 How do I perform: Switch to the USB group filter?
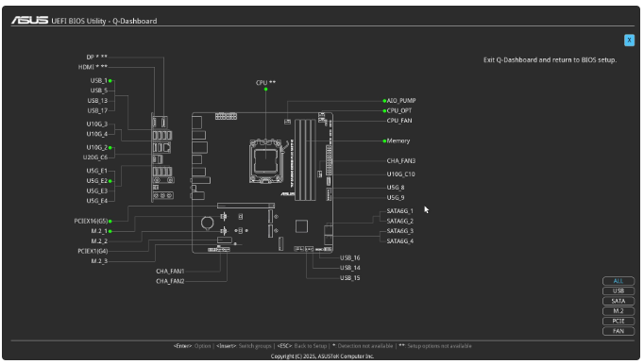(x=619, y=291)
